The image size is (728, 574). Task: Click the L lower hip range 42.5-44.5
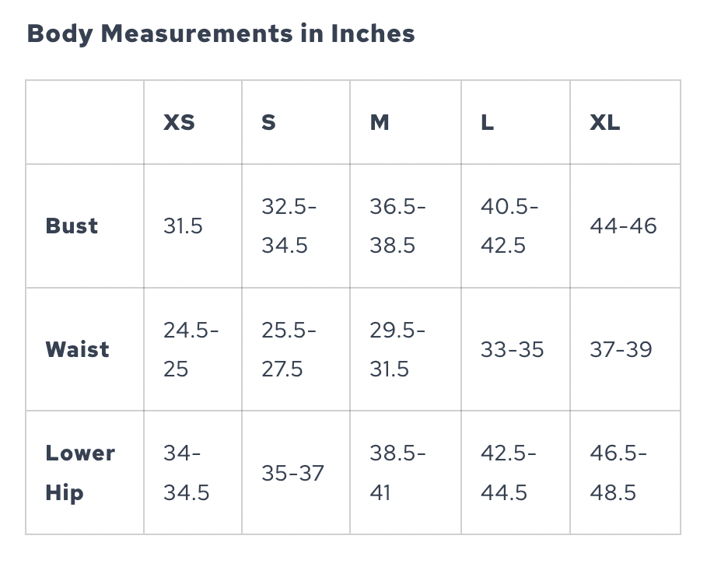508,473
